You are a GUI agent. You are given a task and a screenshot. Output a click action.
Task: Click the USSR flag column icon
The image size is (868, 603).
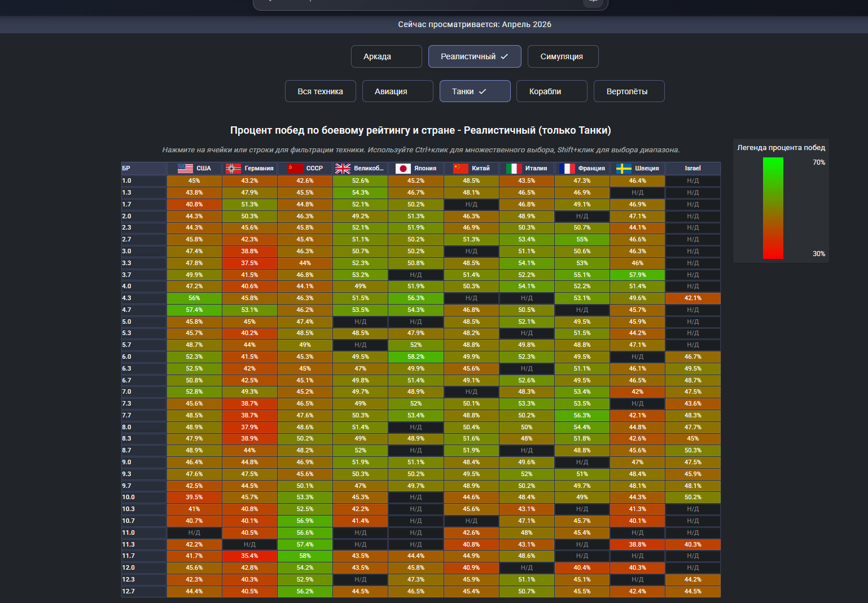point(295,168)
